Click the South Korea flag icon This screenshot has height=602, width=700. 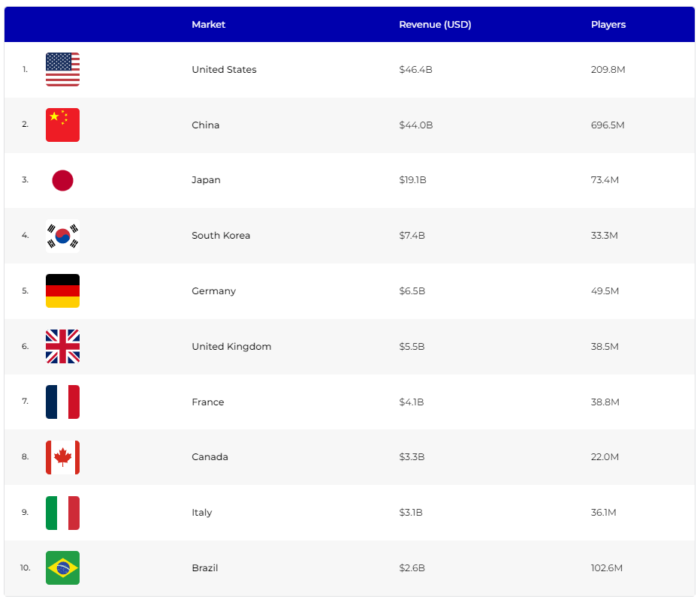click(62, 236)
